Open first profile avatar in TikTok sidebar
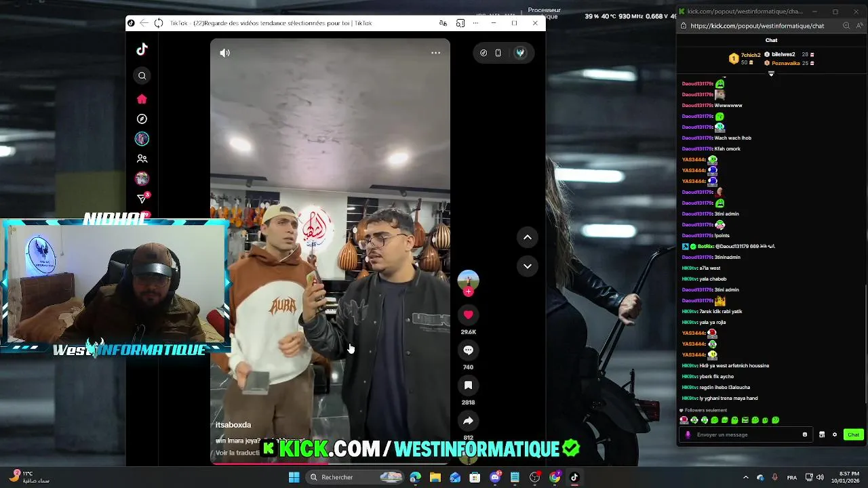The width and height of the screenshot is (868, 488). (x=142, y=138)
